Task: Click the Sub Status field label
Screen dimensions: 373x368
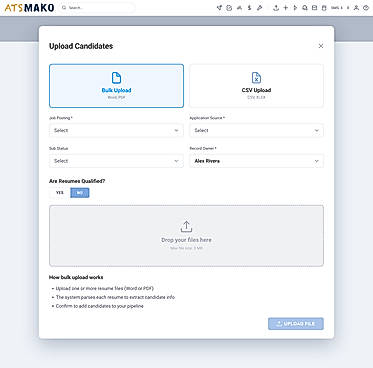Action: [58, 148]
